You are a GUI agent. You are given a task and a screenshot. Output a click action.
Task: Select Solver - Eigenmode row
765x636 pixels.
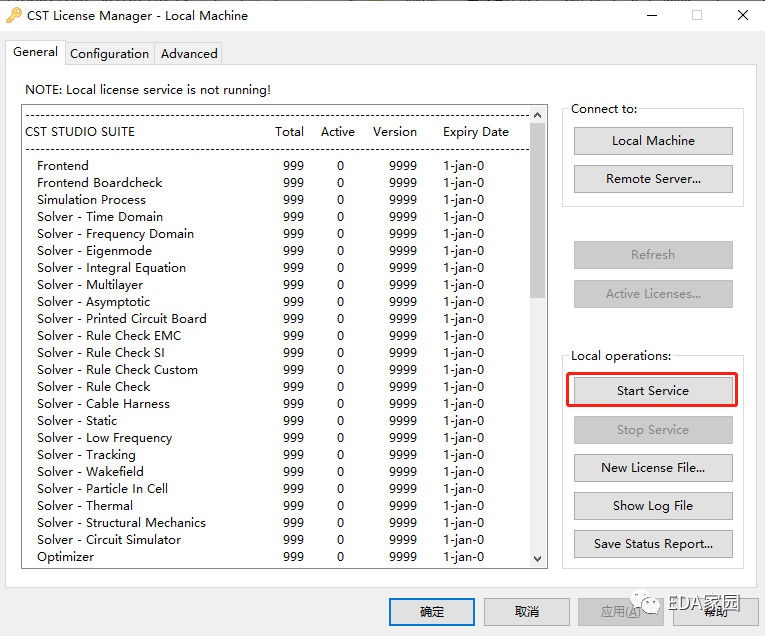260,251
